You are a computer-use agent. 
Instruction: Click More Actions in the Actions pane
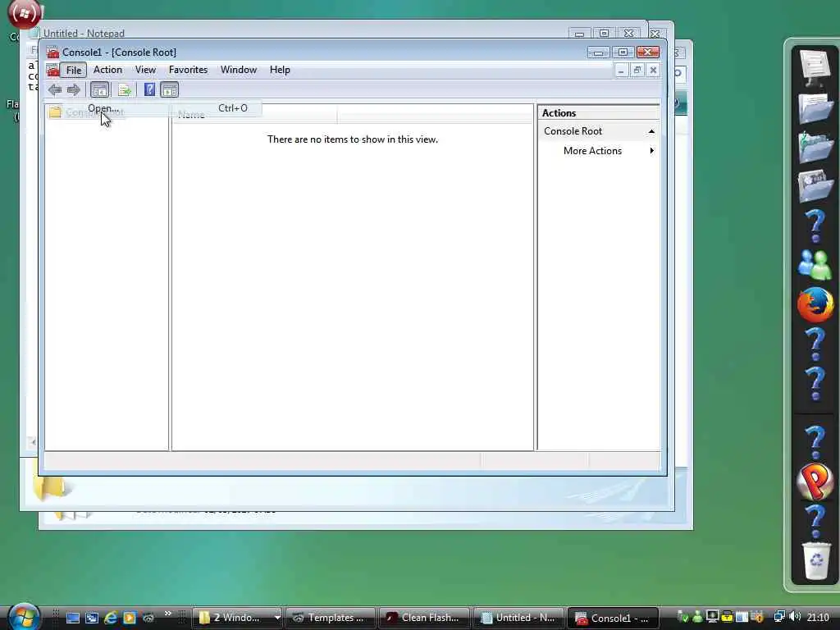click(592, 151)
